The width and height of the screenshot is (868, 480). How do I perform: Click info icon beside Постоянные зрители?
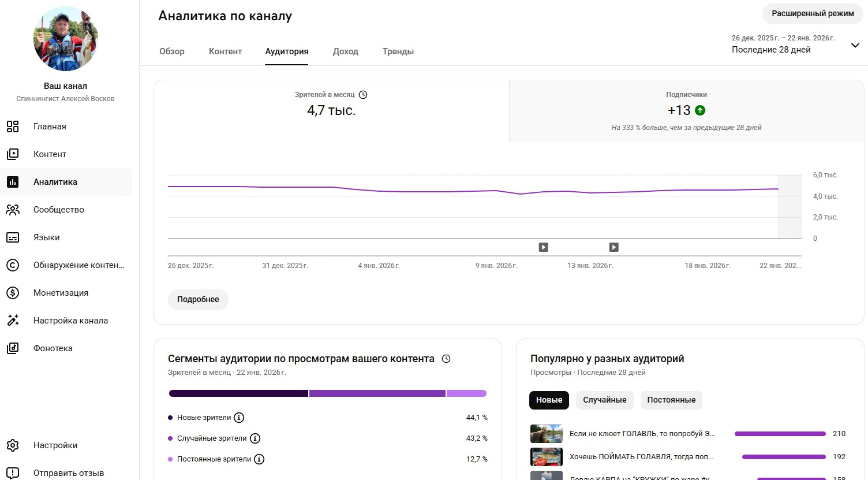point(259,459)
